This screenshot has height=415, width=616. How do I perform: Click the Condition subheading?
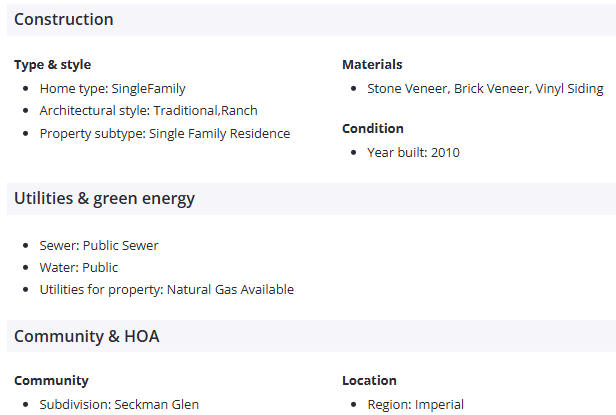(373, 129)
